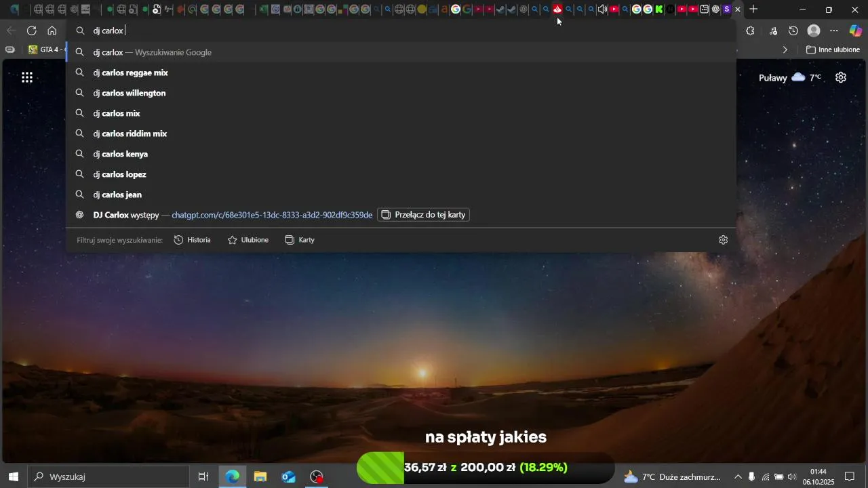This screenshot has height=488, width=868.
Task: Open the volume speaker tray icon
Action: (791, 476)
